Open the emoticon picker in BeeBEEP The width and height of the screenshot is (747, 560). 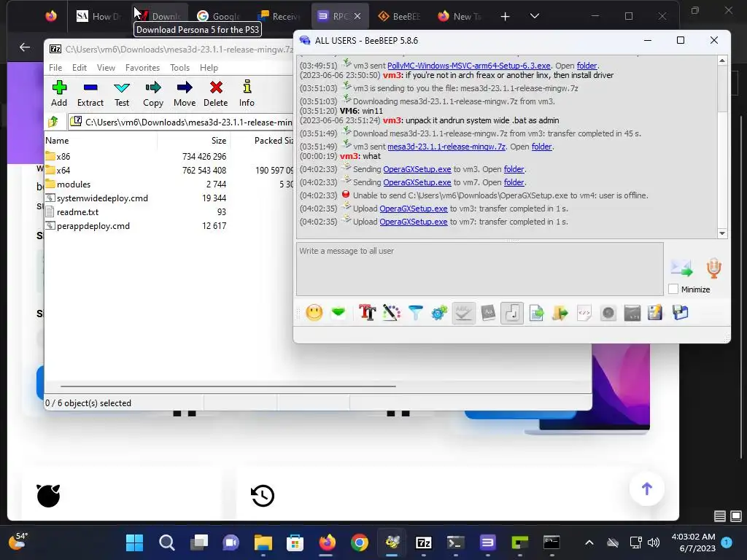(x=314, y=313)
